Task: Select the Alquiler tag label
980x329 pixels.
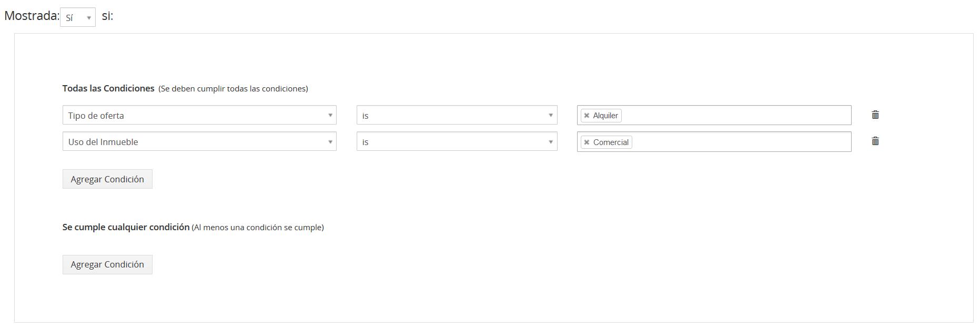Action: (605, 116)
